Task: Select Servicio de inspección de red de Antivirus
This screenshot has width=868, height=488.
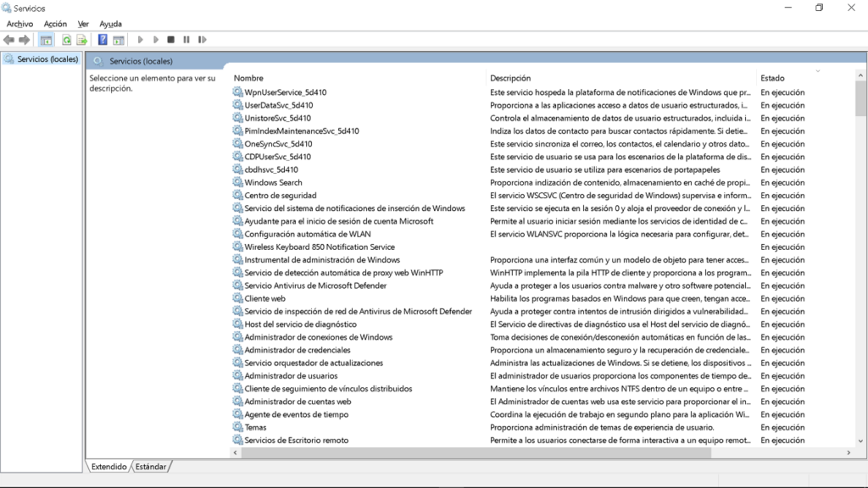Action: tap(359, 312)
